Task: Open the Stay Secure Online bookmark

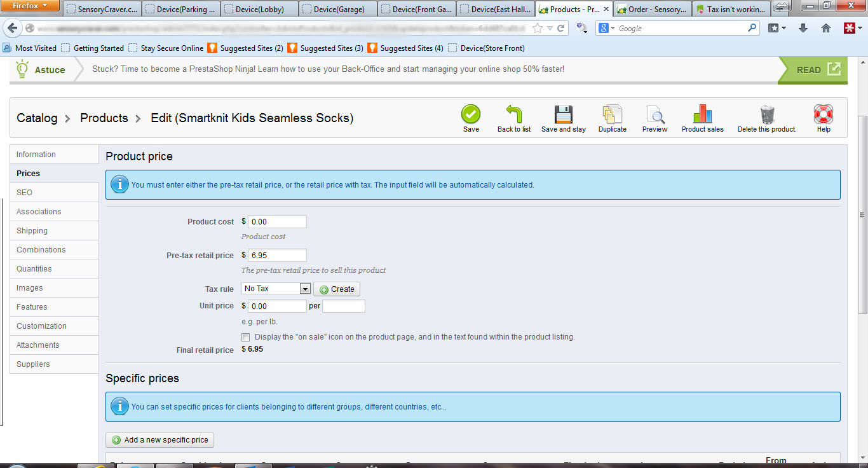Action: (x=166, y=48)
